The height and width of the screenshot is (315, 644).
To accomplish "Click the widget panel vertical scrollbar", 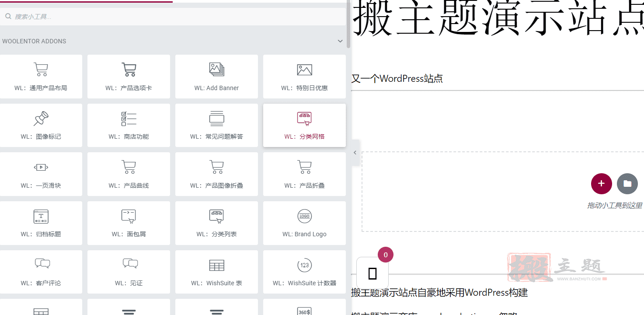I will pyautogui.click(x=348, y=24).
